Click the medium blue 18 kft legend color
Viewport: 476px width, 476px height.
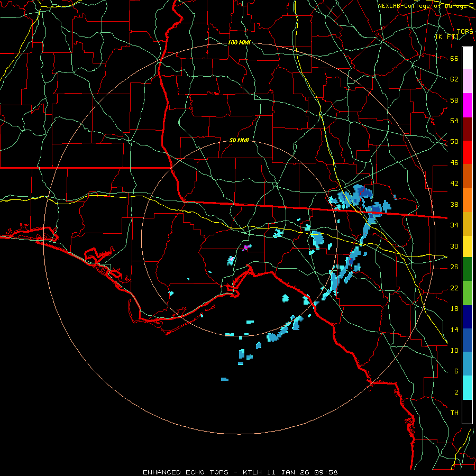pos(467,340)
